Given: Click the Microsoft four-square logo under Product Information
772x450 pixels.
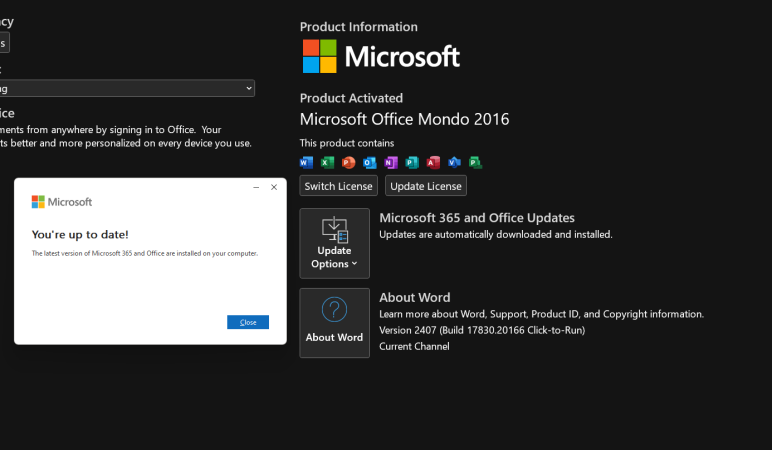Looking at the screenshot, I should pos(320,56).
